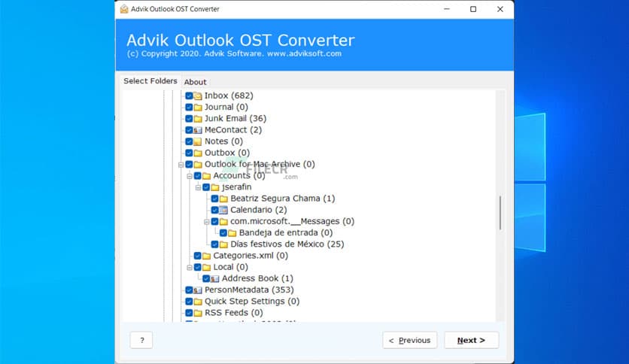Collapse the Local tree node
This screenshot has height=364, width=629.
[190, 268]
